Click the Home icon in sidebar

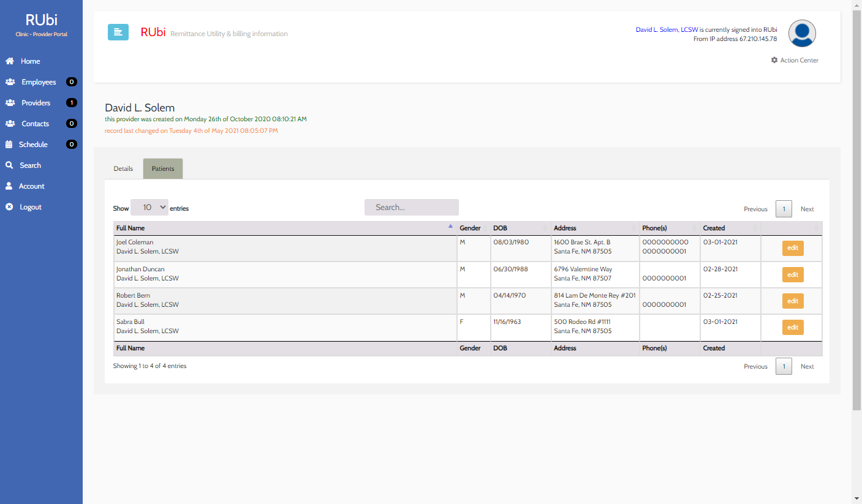point(10,61)
